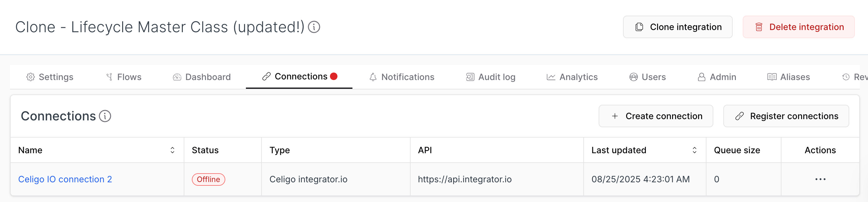This screenshot has width=868, height=202.
Task: Switch to the Dashboard tab
Action: (x=202, y=77)
